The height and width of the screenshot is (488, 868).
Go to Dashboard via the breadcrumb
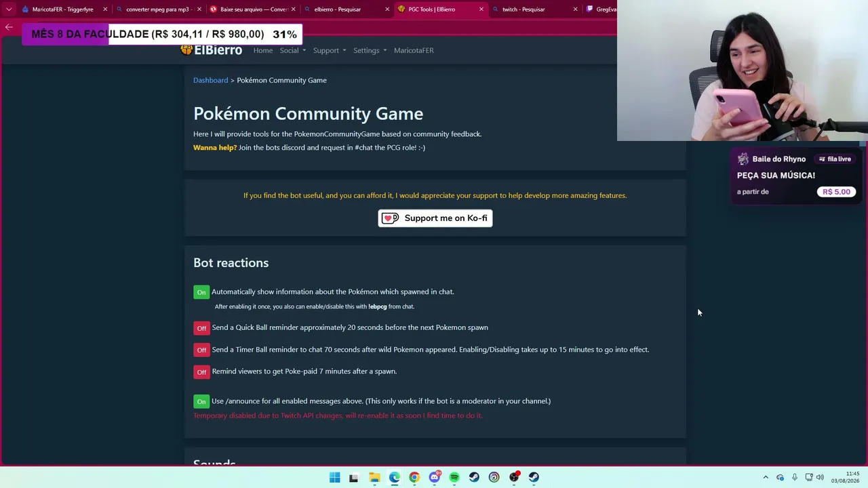point(211,80)
